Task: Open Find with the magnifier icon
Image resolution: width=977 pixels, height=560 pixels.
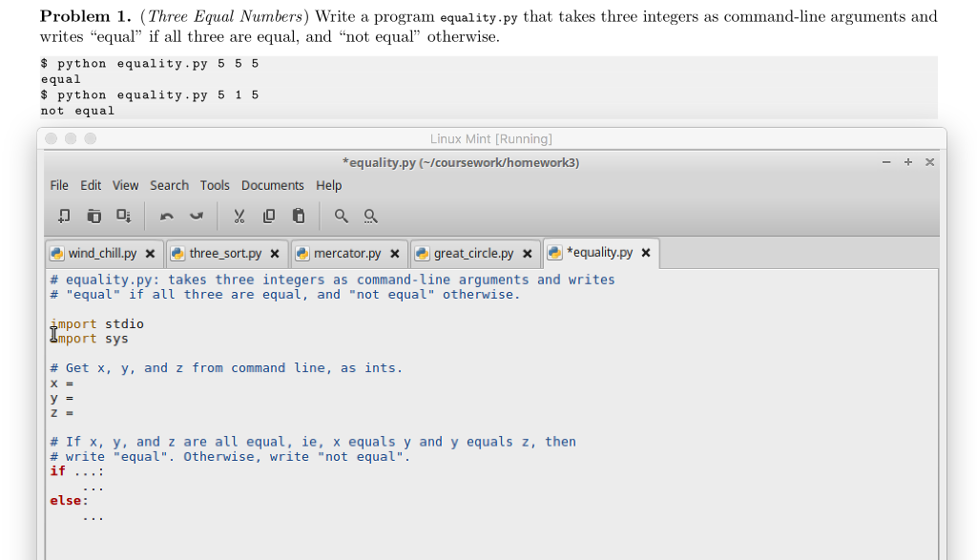Action: click(341, 216)
